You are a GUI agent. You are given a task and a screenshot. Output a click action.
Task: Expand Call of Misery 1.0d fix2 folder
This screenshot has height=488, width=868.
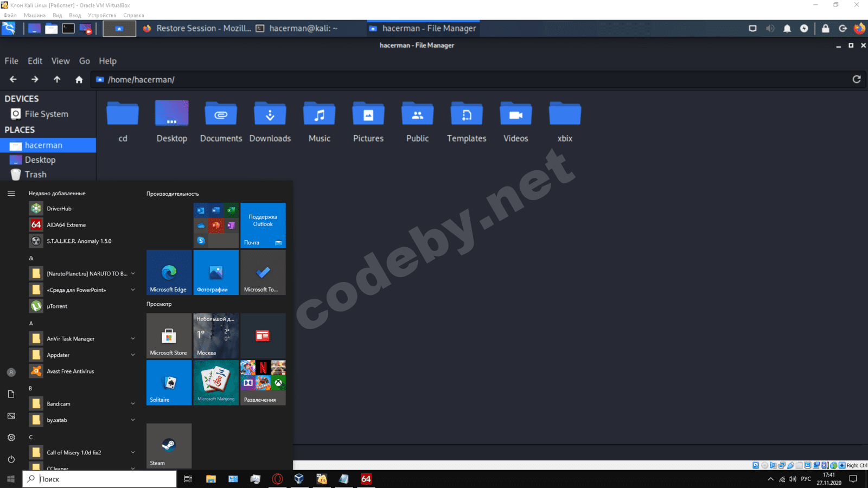pos(133,453)
